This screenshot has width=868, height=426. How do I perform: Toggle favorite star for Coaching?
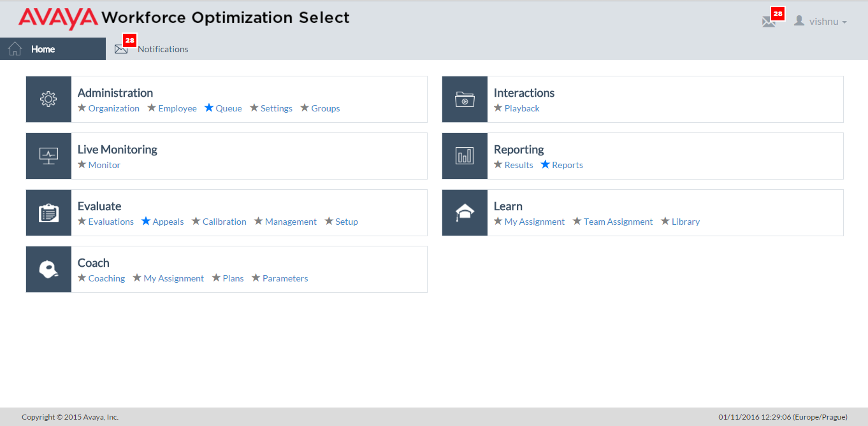[x=82, y=278]
